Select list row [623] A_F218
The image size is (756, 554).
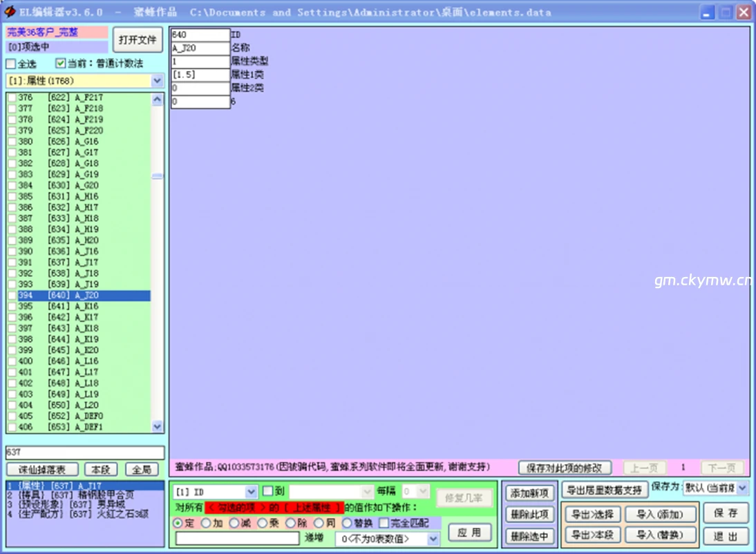pos(84,108)
